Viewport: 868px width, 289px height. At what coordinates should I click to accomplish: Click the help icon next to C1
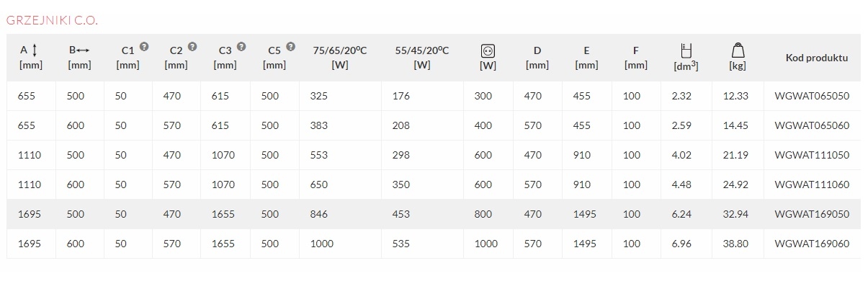[144, 47]
